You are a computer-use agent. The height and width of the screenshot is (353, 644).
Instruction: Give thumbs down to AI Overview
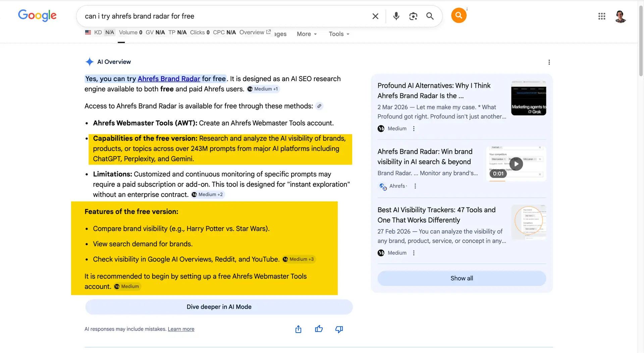point(339,329)
